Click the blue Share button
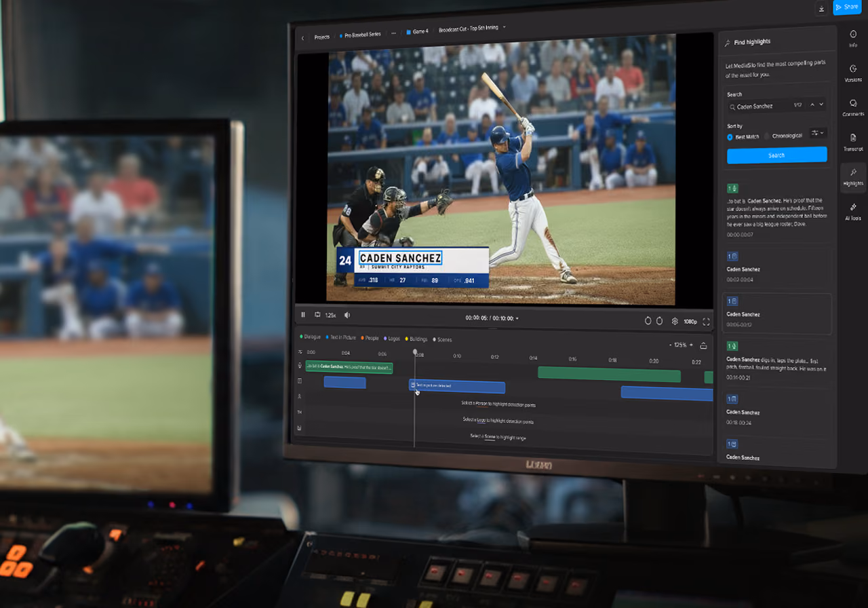 point(847,7)
